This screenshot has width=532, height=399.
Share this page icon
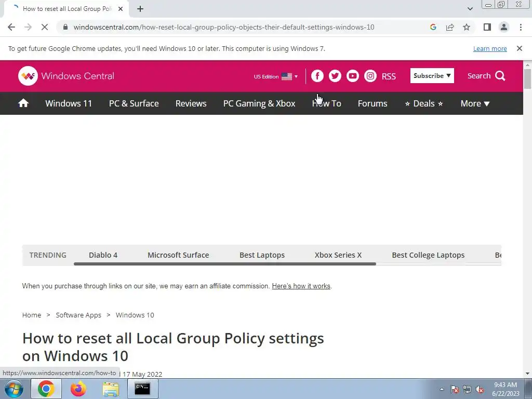[450, 27]
